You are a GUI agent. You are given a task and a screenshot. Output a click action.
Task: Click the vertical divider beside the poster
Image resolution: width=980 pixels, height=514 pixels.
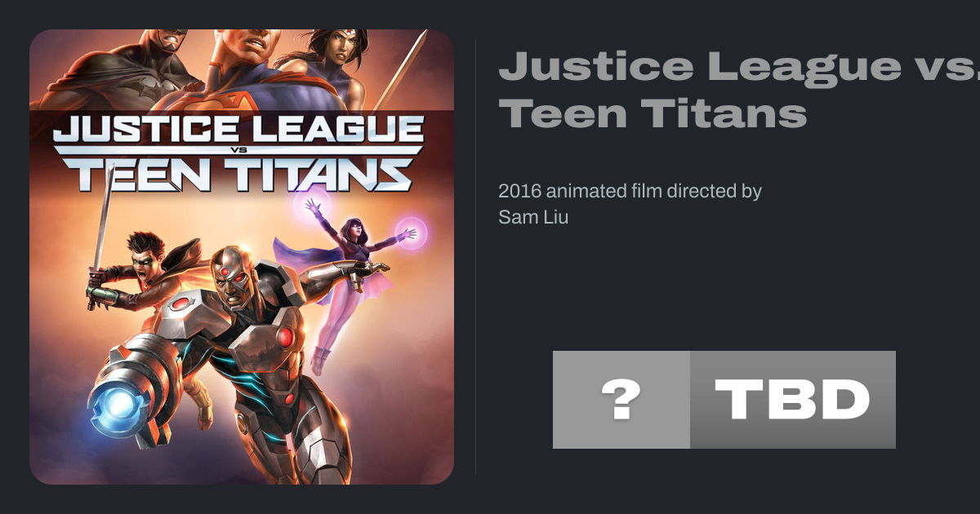[x=476, y=256]
